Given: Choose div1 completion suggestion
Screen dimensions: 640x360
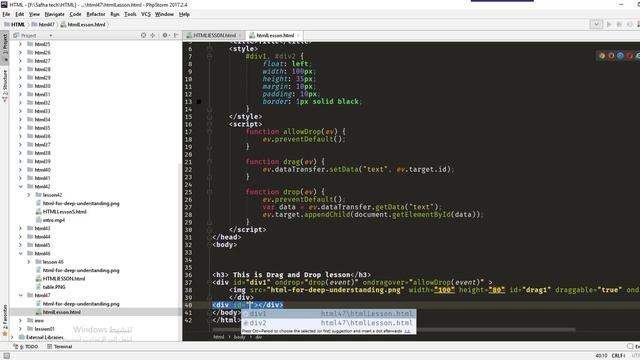Looking at the screenshot, I should 329,314.
